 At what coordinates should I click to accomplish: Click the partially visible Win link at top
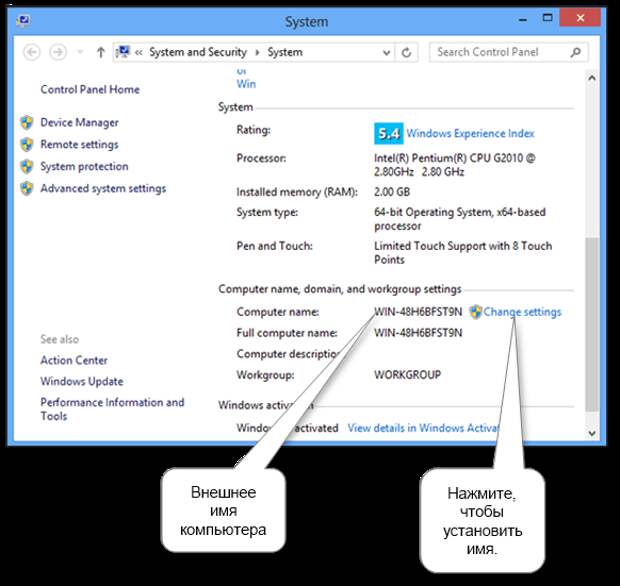point(246,84)
